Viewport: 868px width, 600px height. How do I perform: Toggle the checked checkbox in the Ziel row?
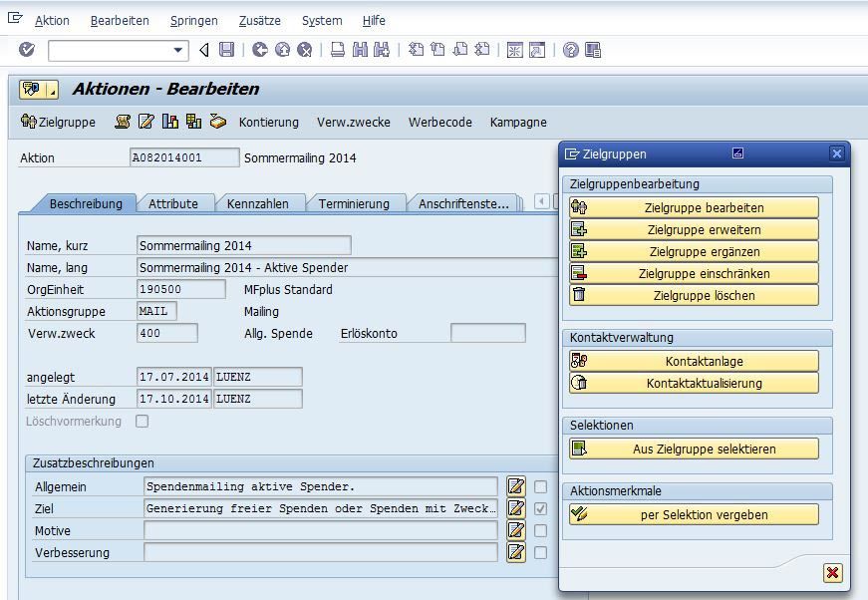coord(541,508)
